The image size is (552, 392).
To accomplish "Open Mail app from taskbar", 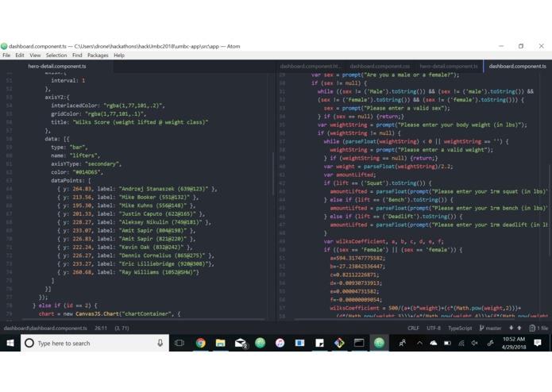I will pyautogui.click(x=241, y=343).
